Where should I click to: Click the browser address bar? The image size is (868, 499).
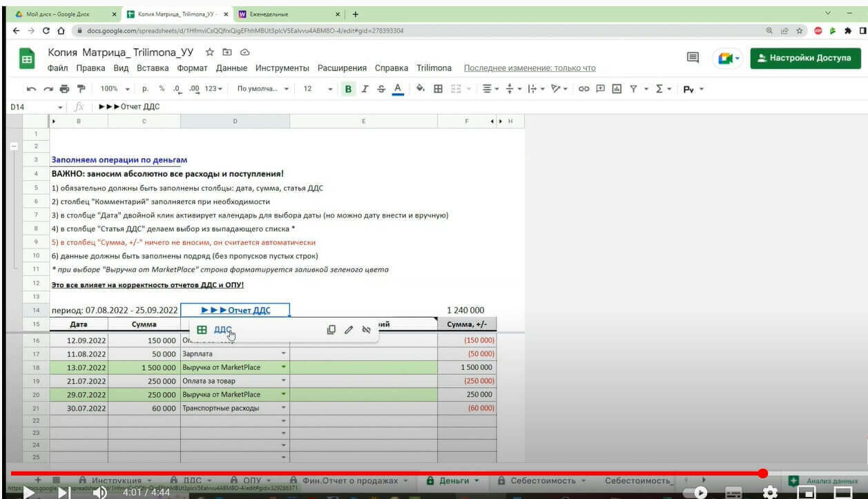point(414,31)
